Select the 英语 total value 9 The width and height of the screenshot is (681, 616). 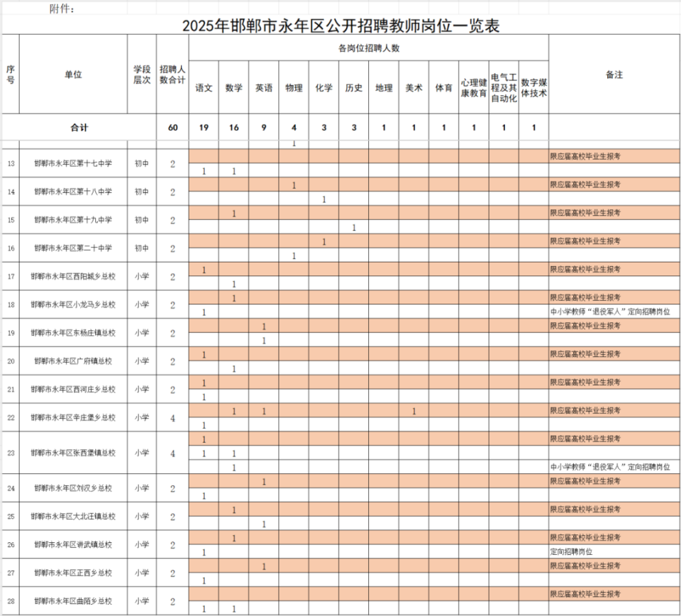tap(264, 127)
